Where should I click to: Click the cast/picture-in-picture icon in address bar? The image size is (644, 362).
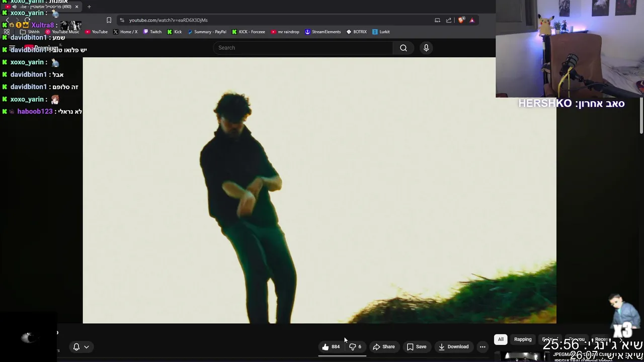(437, 20)
